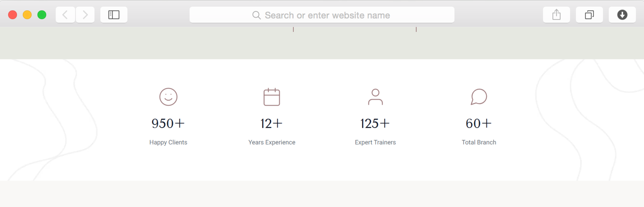Open the Downloads list
644x207 pixels.
(x=622, y=15)
